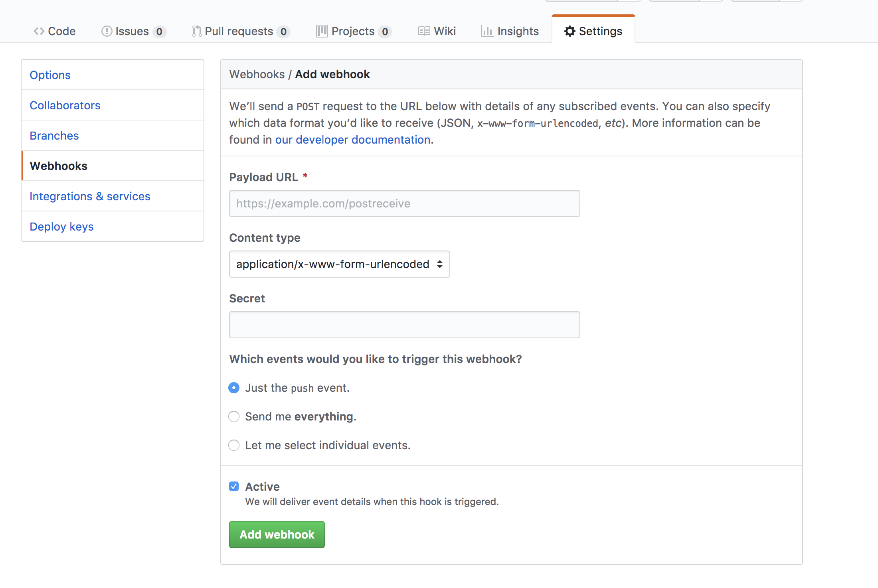This screenshot has height=588, width=878.
Task: Click the Code angle-brackets icon
Action: point(39,31)
